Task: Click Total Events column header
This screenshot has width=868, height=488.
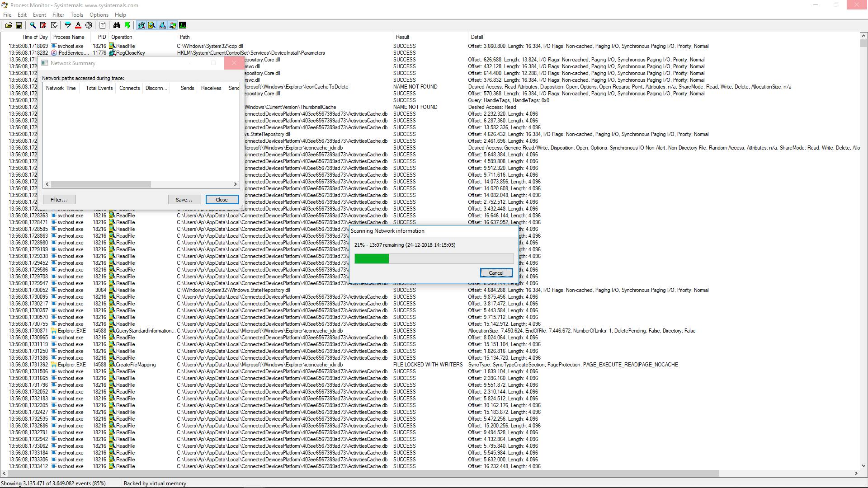Action: [99, 88]
